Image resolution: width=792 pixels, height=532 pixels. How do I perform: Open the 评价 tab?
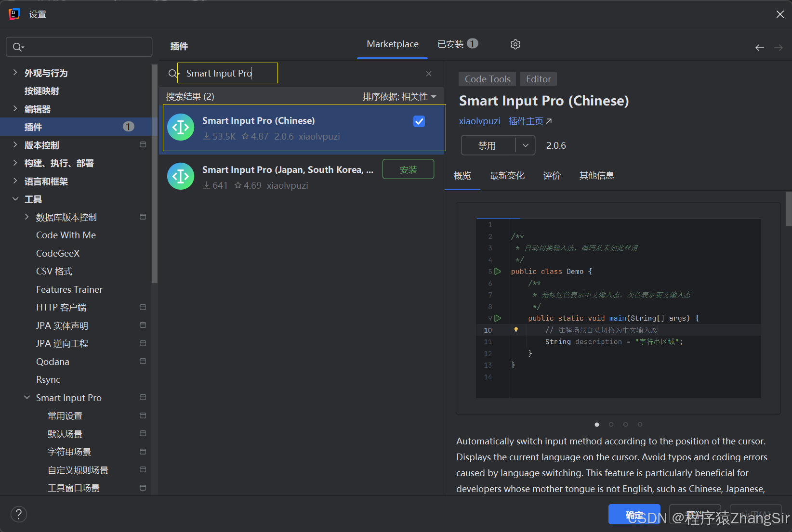pos(552,176)
